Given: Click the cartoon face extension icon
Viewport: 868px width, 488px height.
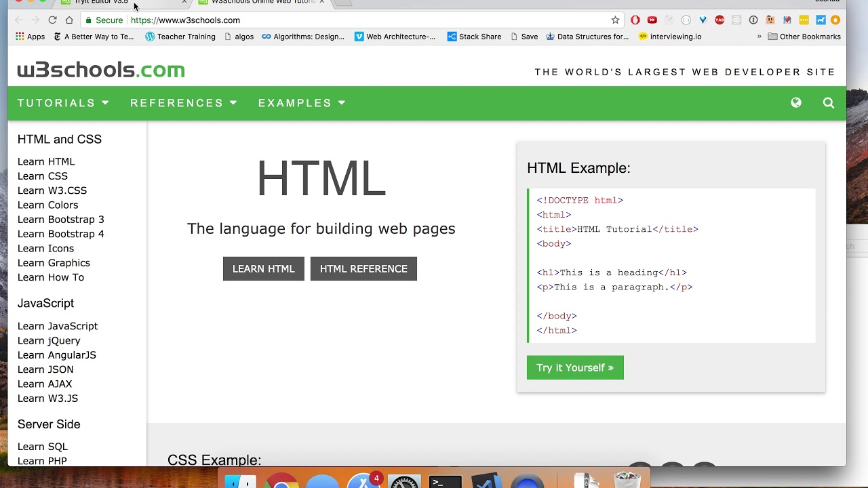Looking at the screenshot, I should (x=770, y=20).
